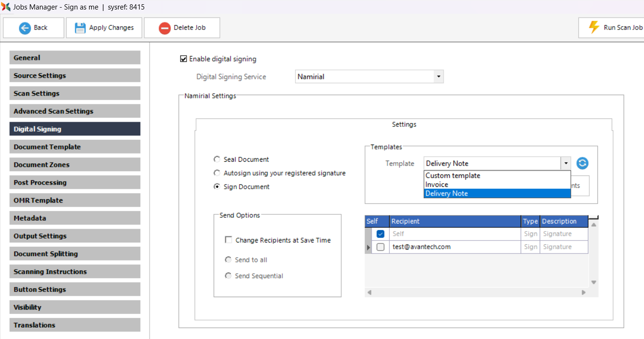Uncheck Enable digital signing
644x339 pixels.
(x=183, y=59)
